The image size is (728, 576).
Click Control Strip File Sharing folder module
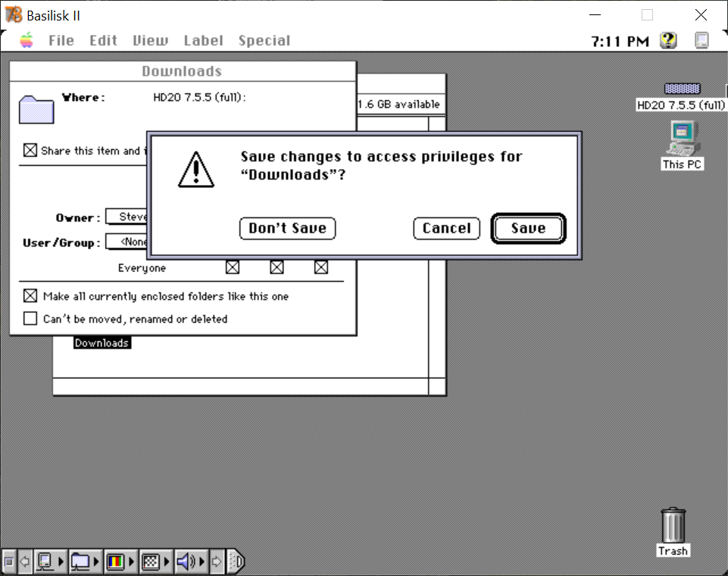(80, 562)
